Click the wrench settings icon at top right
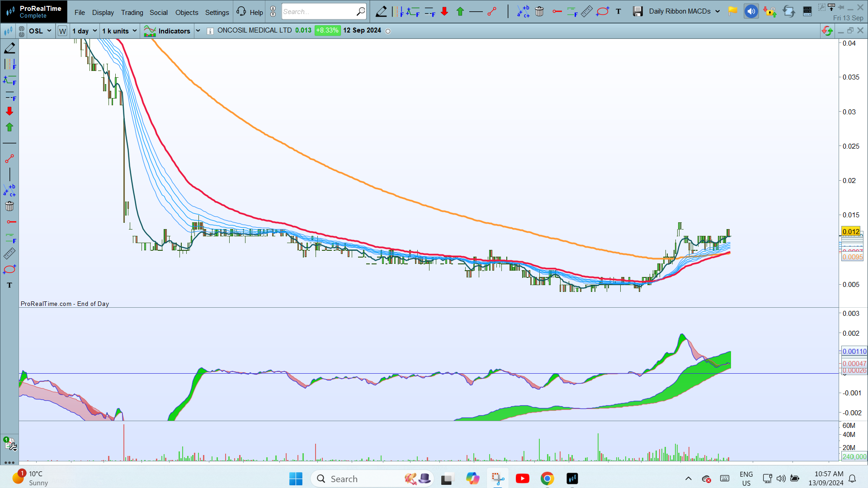Image resolution: width=868 pixels, height=488 pixels. pos(821,7)
